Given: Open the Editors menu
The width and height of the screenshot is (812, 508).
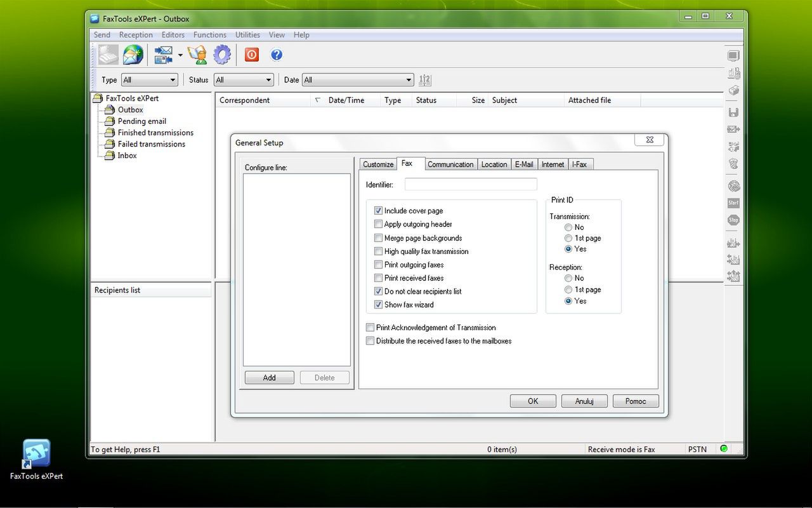Looking at the screenshot, I should (x=173, y=35).
